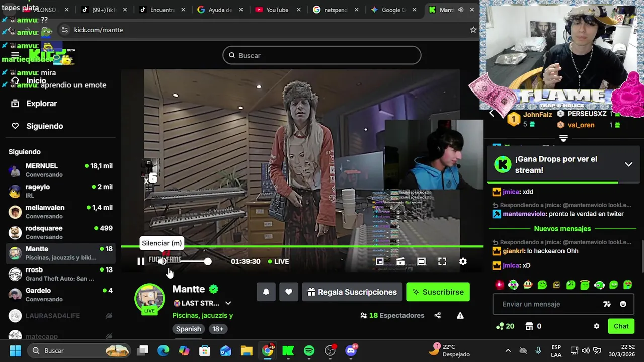Toggle theater mode icon in player

click(x=421, y=261)
